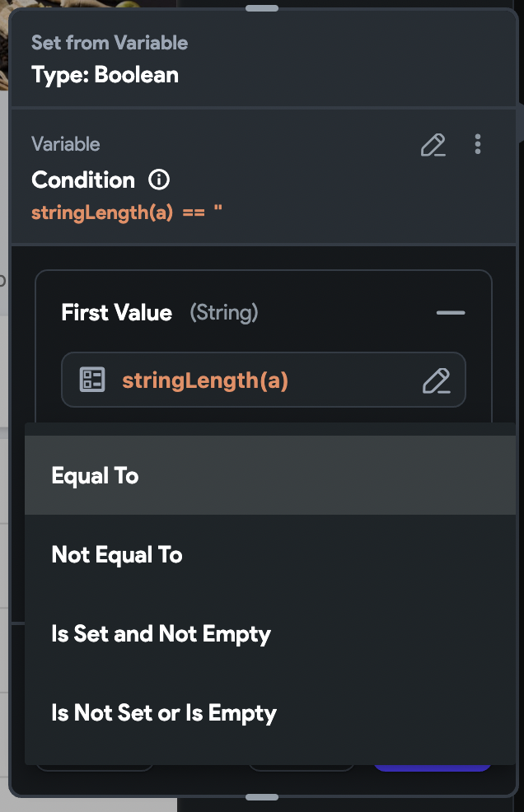Click the Set from Variable subtitle
The width and height of the screenshot is (524, 812).
(x=110, y=43)
